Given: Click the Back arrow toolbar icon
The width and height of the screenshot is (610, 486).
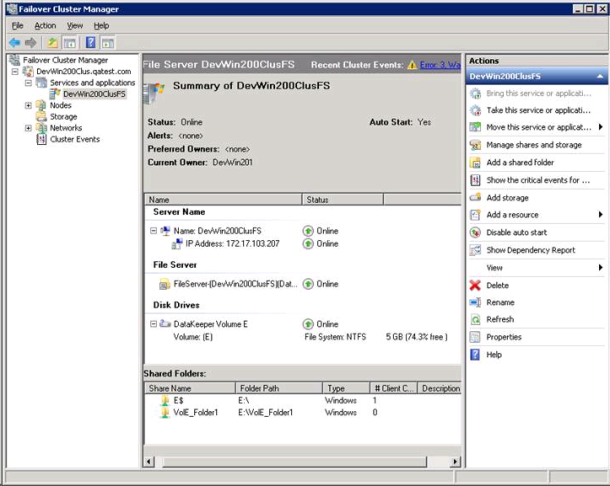Looking at the screenshot, I should point(14,42).
